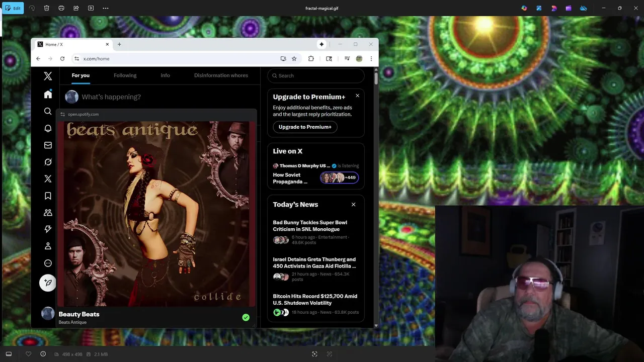
Task: Click the visual search icon in status bar
Action: pos(314,354)
